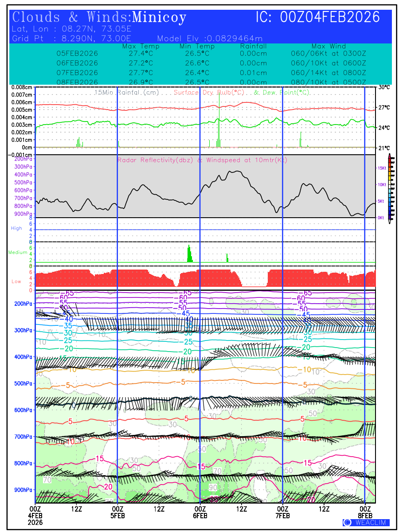Screen dimensions: 399x532
Task: Click the 00Z 6FEB time axis label
Action: click(x=200, y=512)
